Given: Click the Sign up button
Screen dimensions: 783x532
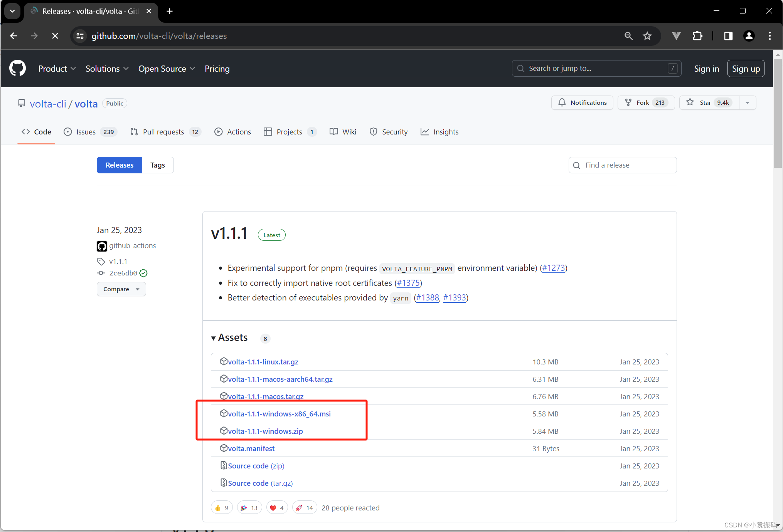Looking at the screenshot, I should click(x=746, y=69).
